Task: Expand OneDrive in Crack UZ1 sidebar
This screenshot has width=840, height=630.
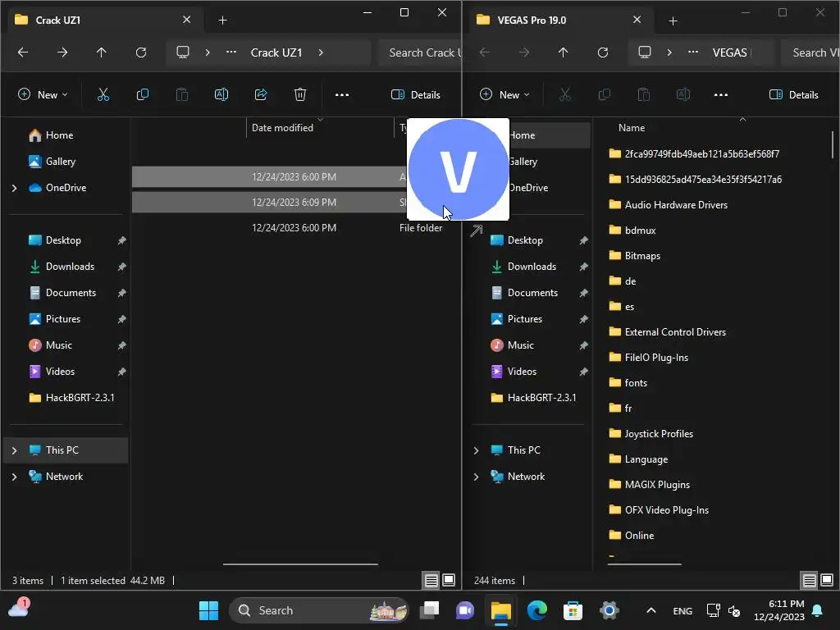Action: (15, 188)
